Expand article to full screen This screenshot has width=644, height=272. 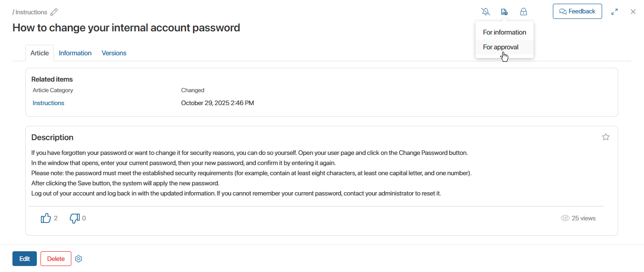pyautogui.click(x=615, y=12)
